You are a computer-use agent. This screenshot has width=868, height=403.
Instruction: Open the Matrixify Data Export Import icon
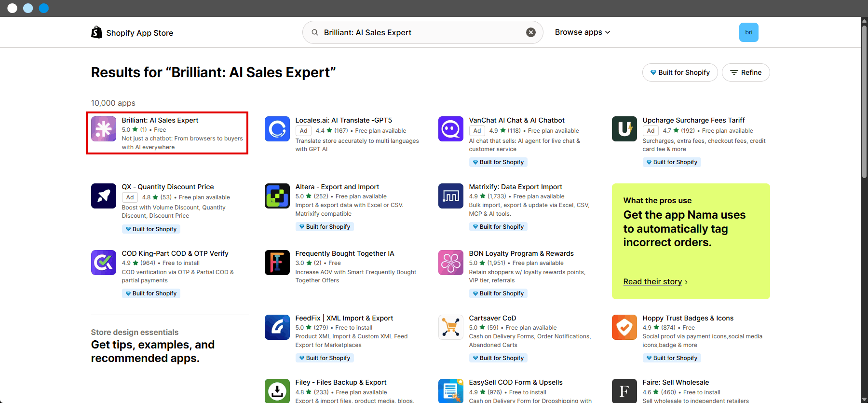pyautogui.click(x=451, y=195)
